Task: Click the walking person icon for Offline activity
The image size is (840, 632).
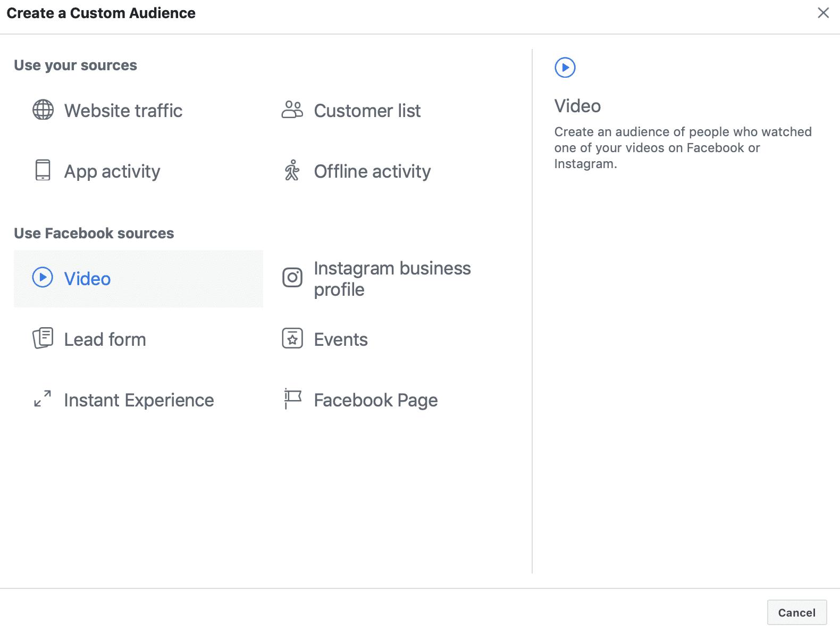Action: coord(292,170)
